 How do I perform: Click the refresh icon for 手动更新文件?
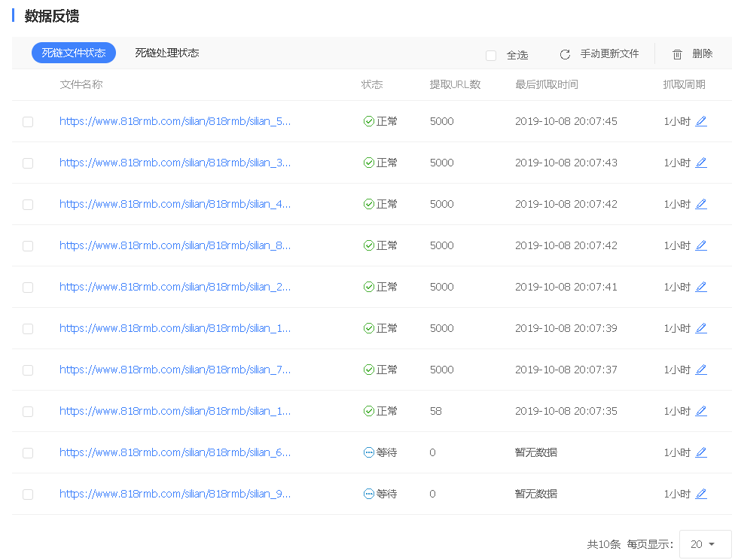coord(565,54)
